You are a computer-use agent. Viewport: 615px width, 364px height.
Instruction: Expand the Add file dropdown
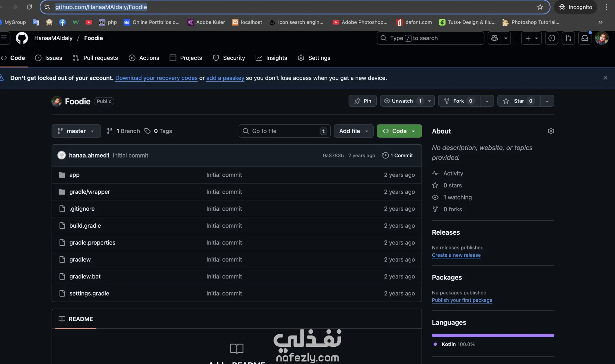point(353,131)
